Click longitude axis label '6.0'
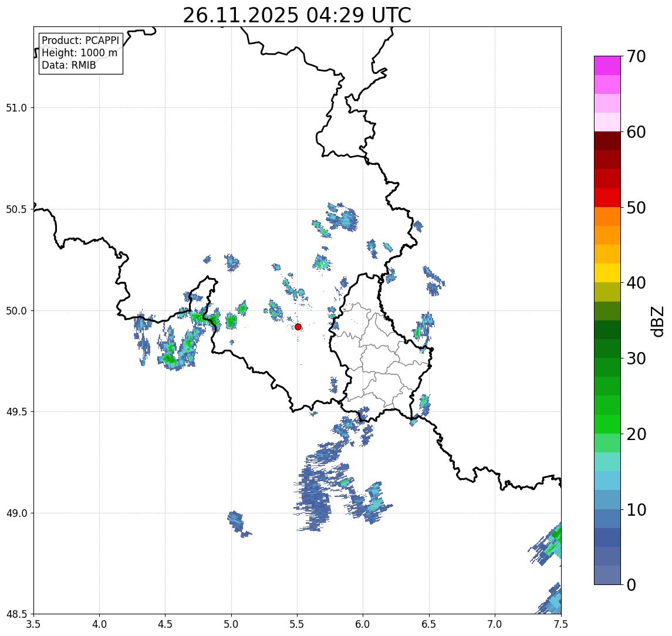 click(x=363, y=624)
